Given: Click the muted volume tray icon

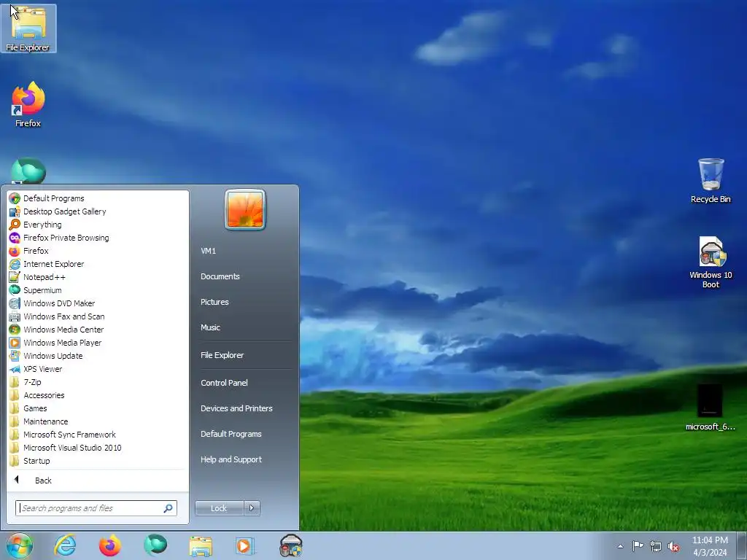Looking at the screenshot, I should (673, 546).
